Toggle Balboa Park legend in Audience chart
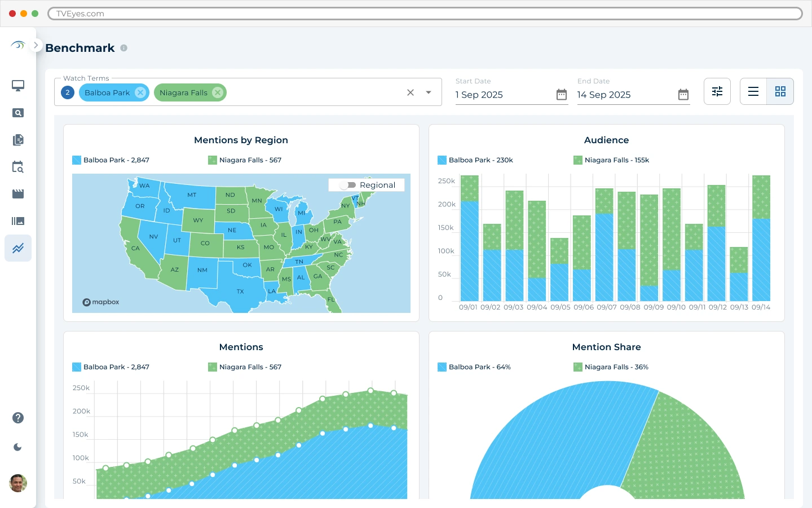This screenshot has height=508, width=812. [x=475, y=160]
